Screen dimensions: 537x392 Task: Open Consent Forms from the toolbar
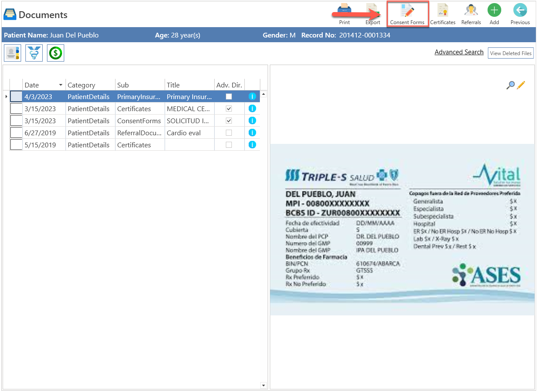[407, 14]
